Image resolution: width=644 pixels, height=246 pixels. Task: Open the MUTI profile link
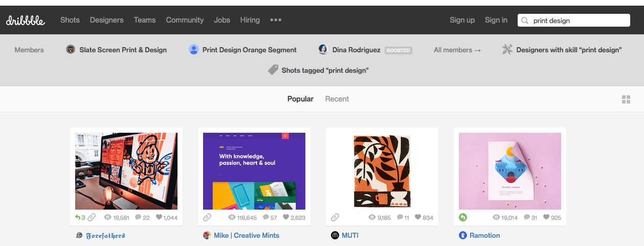(350, 235)
